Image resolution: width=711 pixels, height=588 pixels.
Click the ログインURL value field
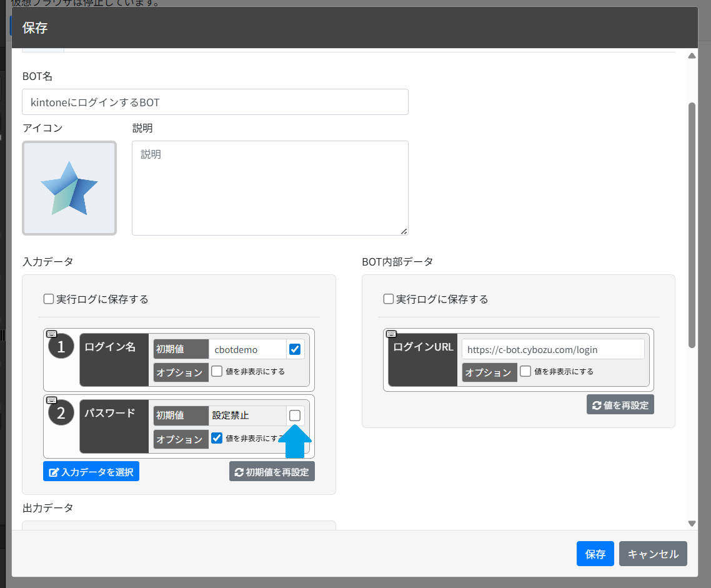click(553, 349)
